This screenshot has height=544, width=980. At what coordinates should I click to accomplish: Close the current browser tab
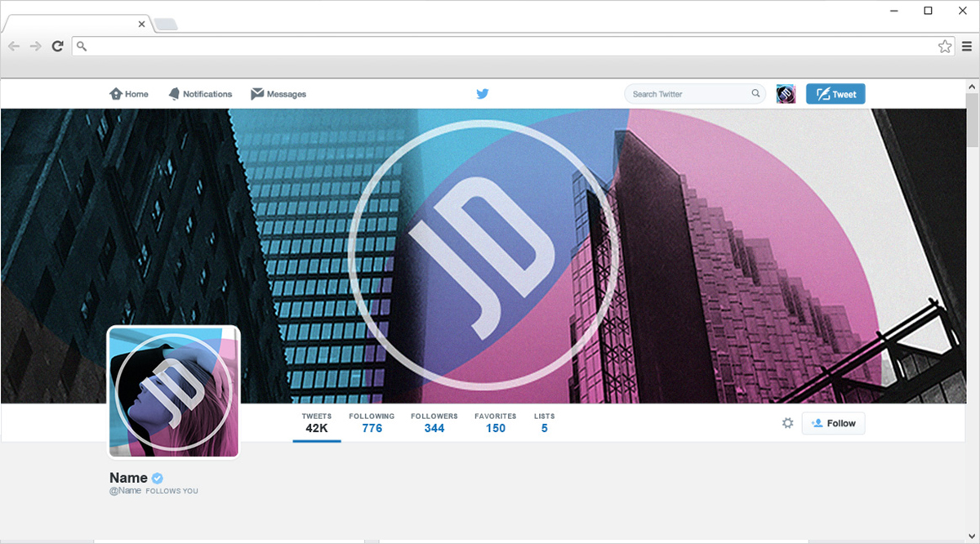click(142, 25)
